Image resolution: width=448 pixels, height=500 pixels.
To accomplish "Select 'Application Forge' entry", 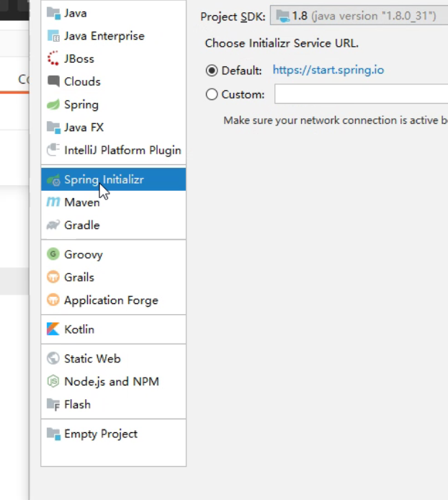I will (112, 300).
